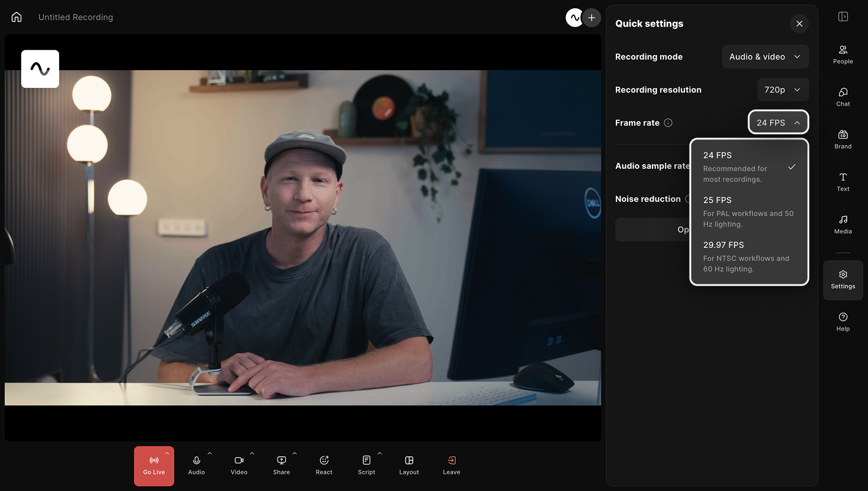Screen dimensions: 868x491
Task: Open the Help section
Action: 843,322
